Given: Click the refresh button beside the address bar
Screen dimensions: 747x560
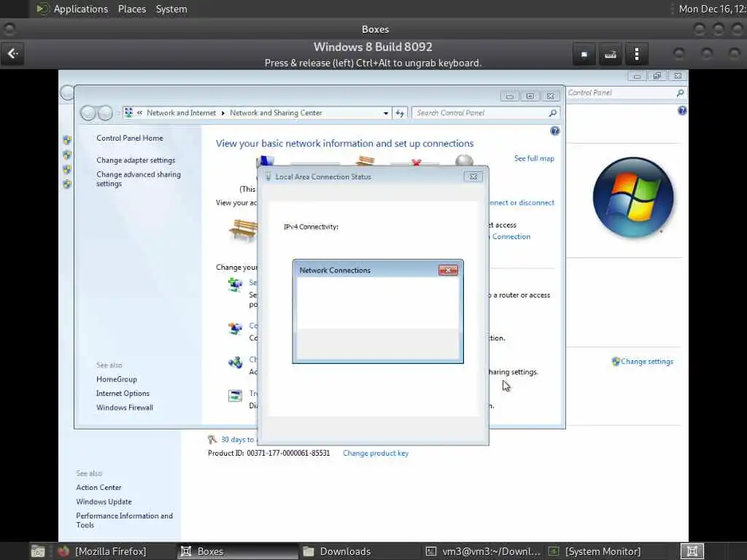Looking at the screenshot, I should 400,113.
